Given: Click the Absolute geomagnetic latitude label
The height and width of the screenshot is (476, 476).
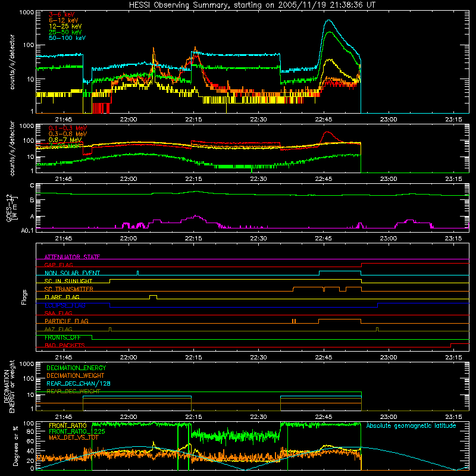Looking at the screenshot, I should click(411, 425).
